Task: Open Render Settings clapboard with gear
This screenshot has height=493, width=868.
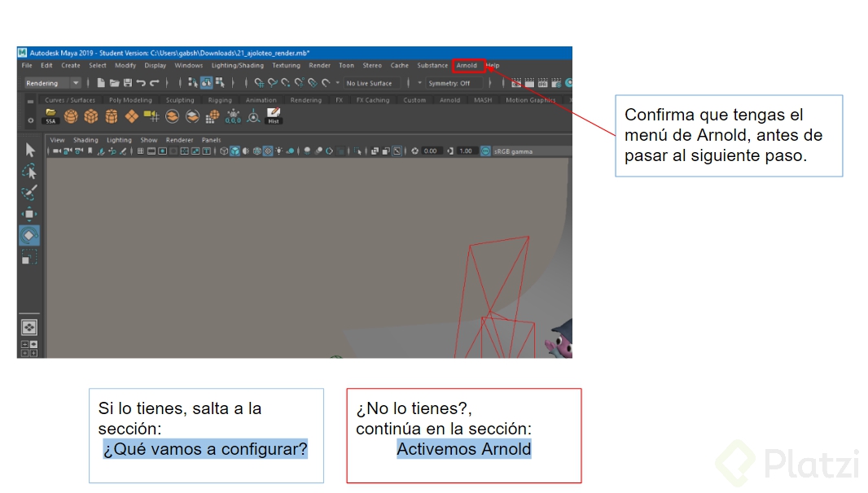Action: coord(556,83)
